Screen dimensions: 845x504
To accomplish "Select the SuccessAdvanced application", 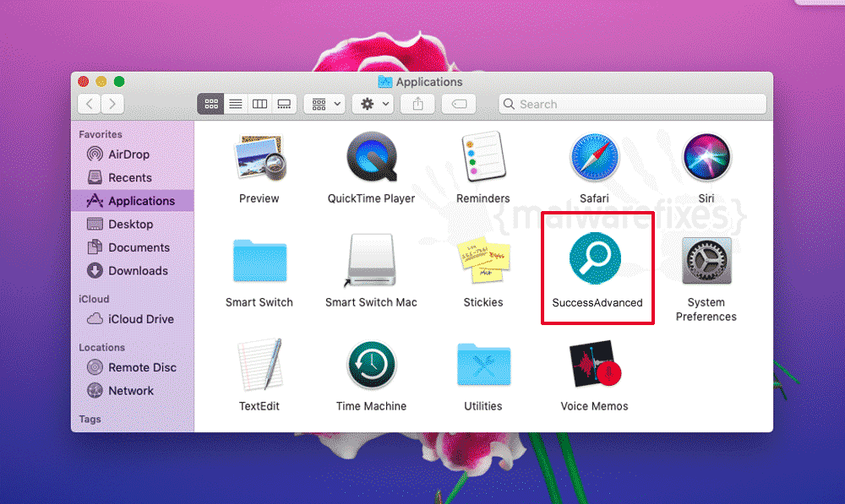I will click(x=595, y=258).
